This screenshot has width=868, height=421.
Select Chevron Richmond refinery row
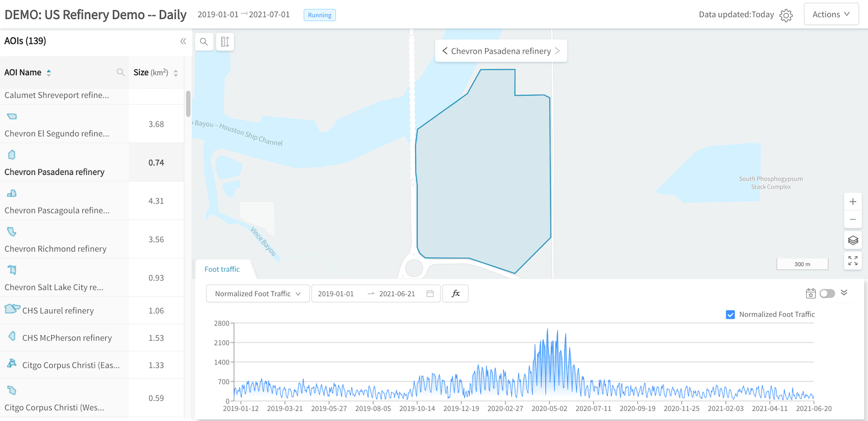click(x=92, y=239)
